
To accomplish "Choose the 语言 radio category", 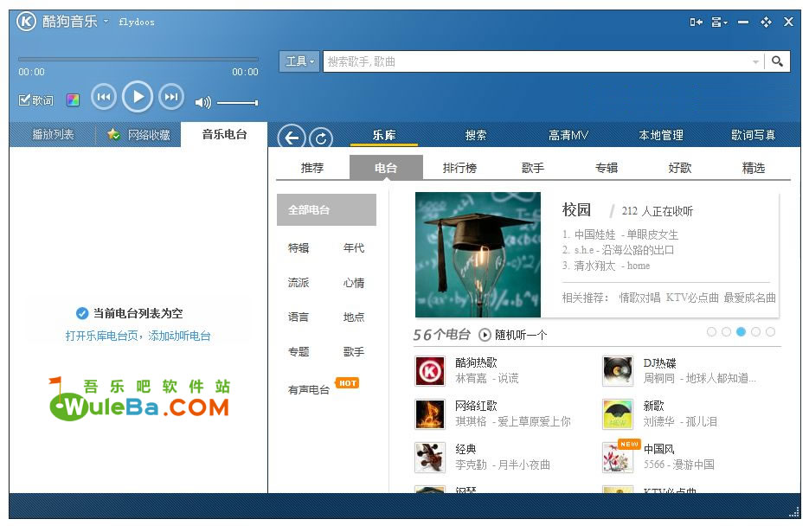I will (299, 317).
